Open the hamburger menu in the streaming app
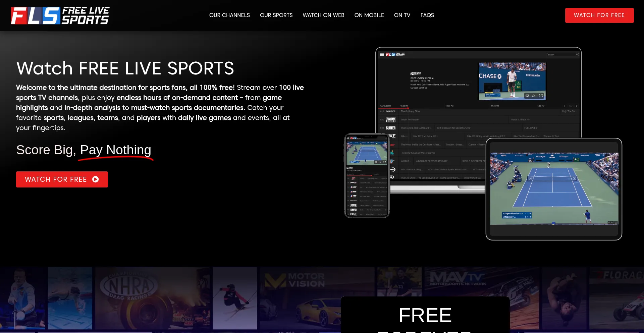 (382, 55)
